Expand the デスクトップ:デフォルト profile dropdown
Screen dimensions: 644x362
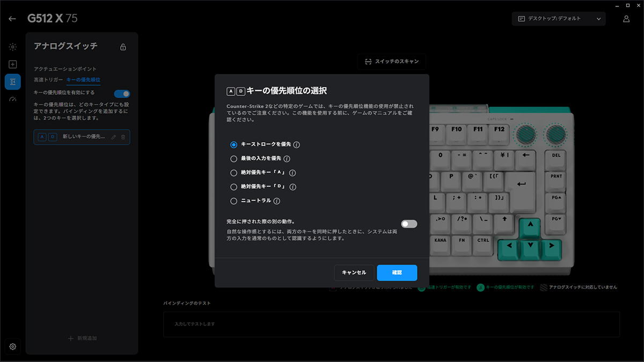tap(559, 19)
